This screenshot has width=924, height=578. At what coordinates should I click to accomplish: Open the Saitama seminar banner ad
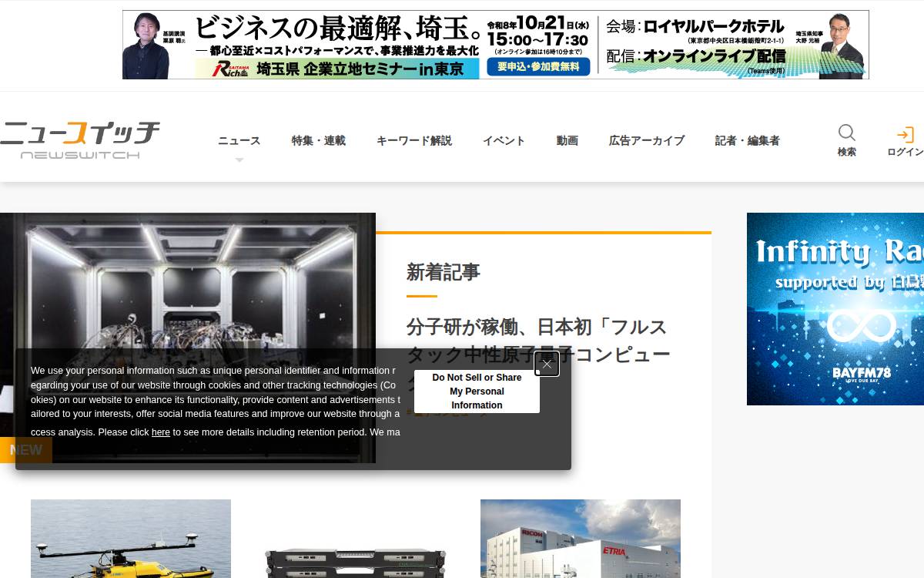tap(496, 45)
